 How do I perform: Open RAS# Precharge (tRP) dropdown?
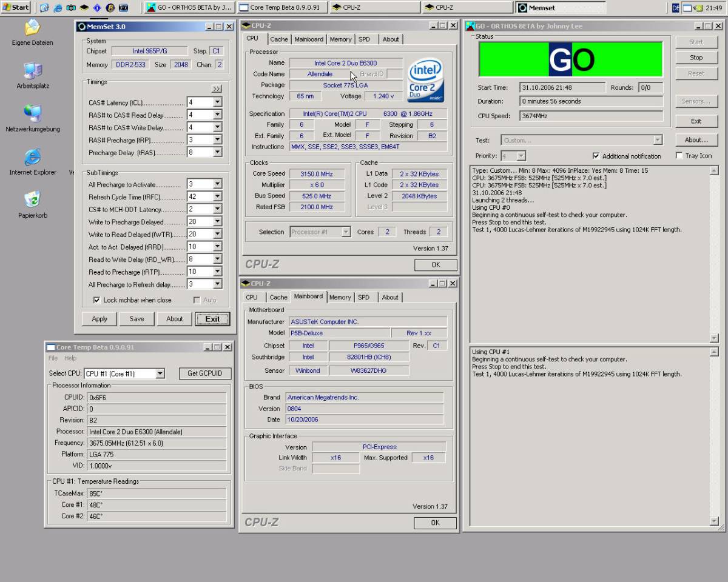pyautogui.click(x=217, y=140)
